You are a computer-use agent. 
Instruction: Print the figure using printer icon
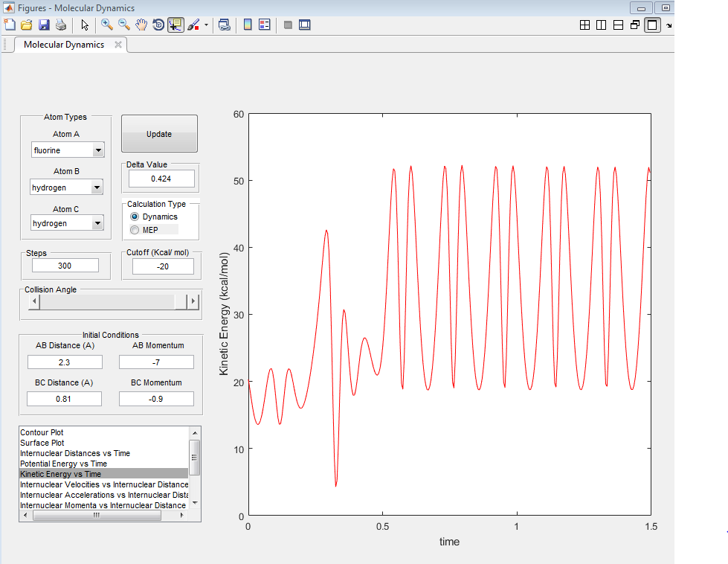pos(61,25)
